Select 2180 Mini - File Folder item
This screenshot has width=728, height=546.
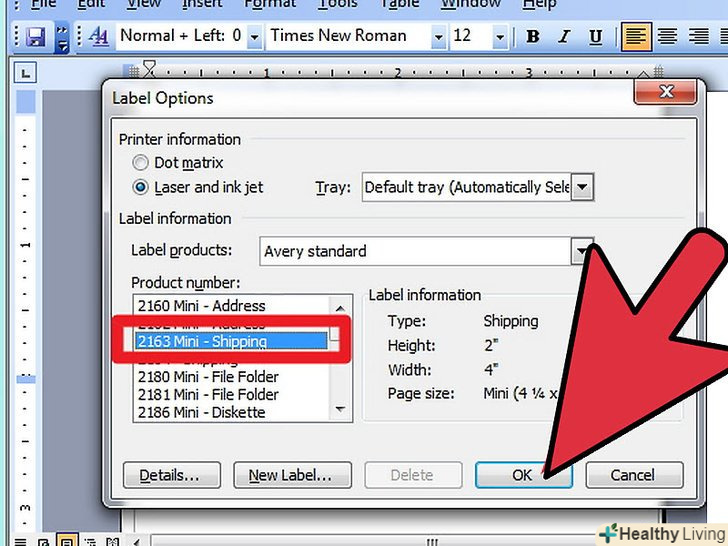click(x=231, y=377)
